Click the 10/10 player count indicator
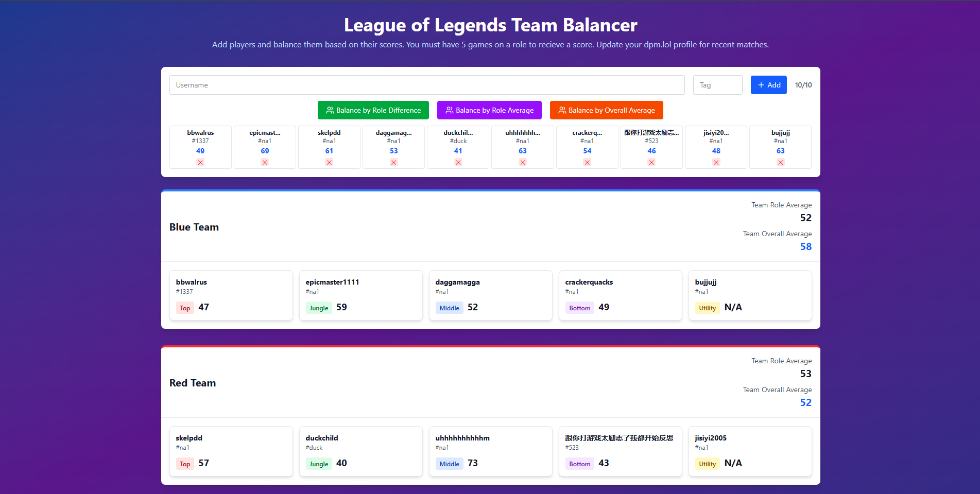The width and height of the screenshot is (980, 494). click(803, 85)
